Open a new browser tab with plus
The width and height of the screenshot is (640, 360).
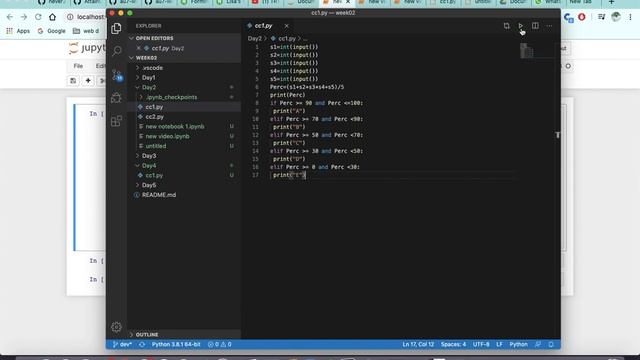[x=611, y=2]
